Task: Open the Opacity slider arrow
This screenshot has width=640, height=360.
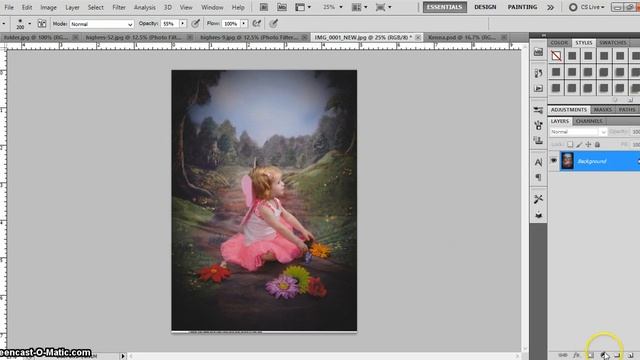Action: (183, 24)
